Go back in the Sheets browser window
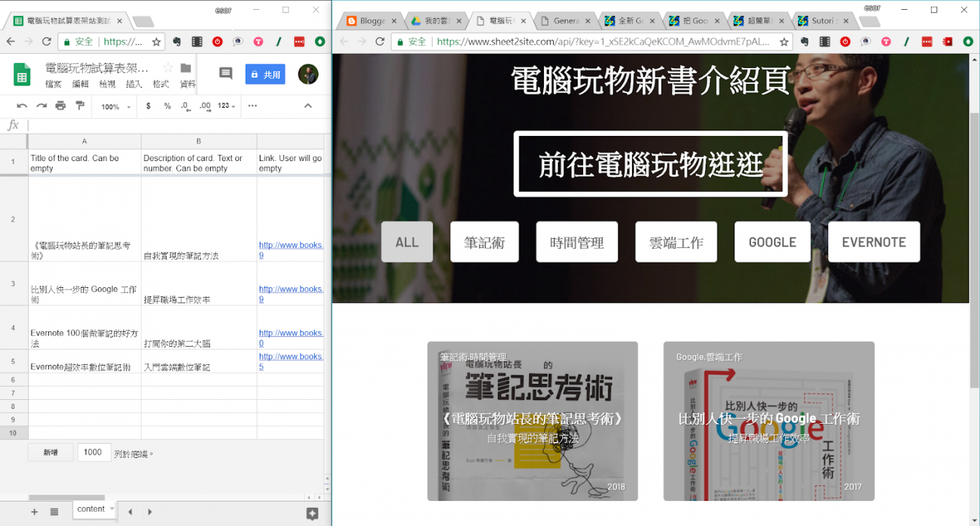Screen dimensions: 980x526 (x=10, y=42)
